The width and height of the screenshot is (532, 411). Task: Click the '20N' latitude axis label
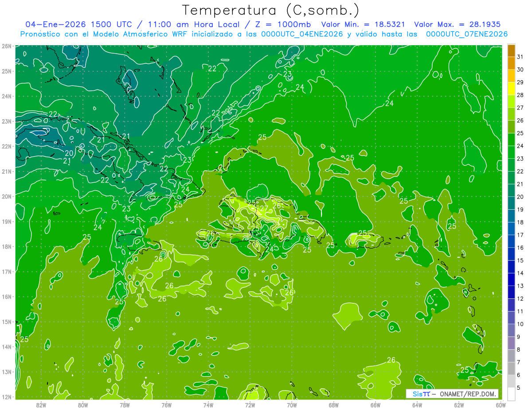point(6,196)
